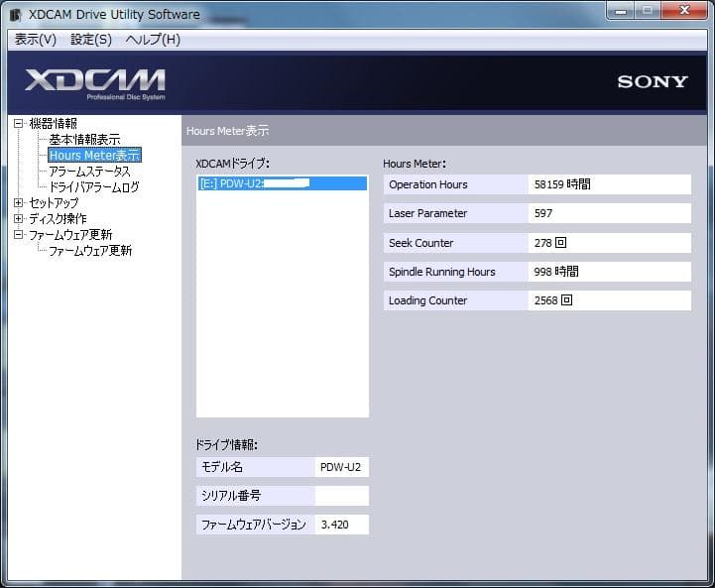Screen dimensions: 715x588
Task: Click the Laser Parameter label
Action: pos(427,213)
